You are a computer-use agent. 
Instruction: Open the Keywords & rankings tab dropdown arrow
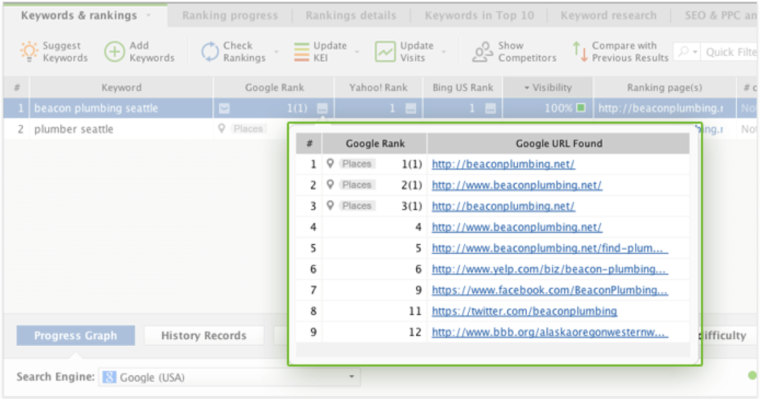(149, 16)
